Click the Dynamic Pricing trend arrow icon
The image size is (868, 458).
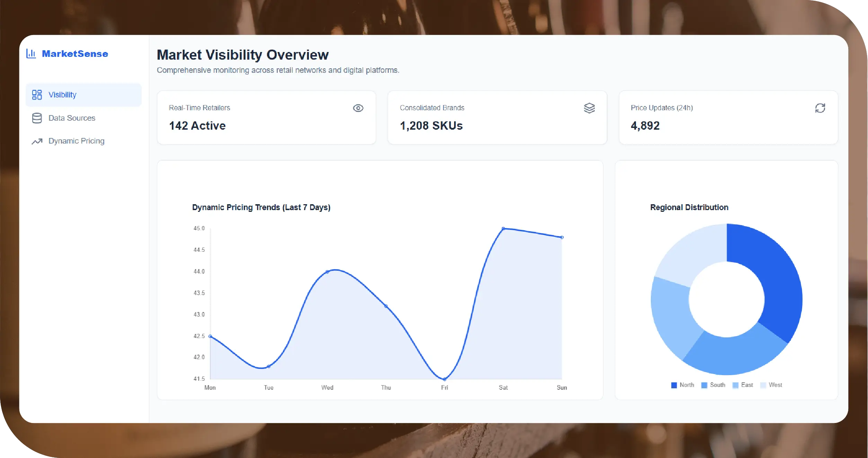37,141
